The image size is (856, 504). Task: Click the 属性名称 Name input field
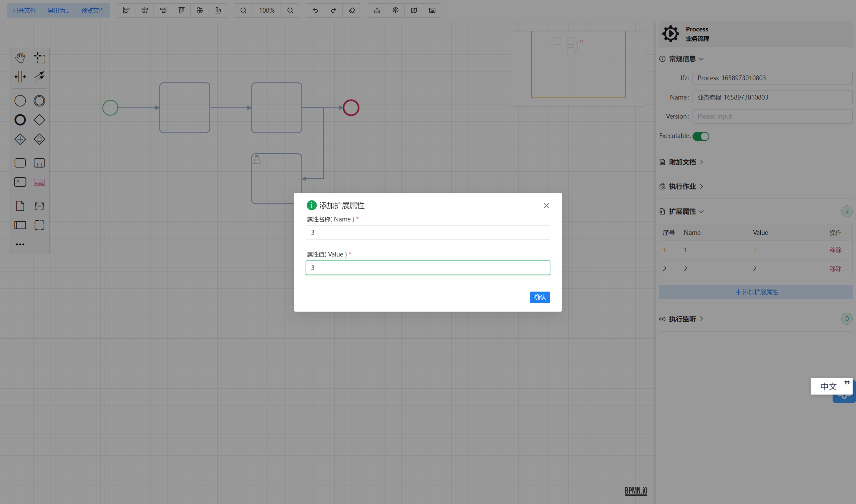(x=428, y=233)
